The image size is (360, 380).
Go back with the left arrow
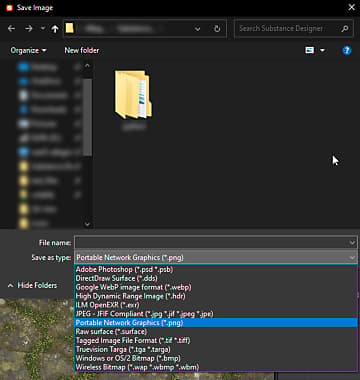point(11,29)
